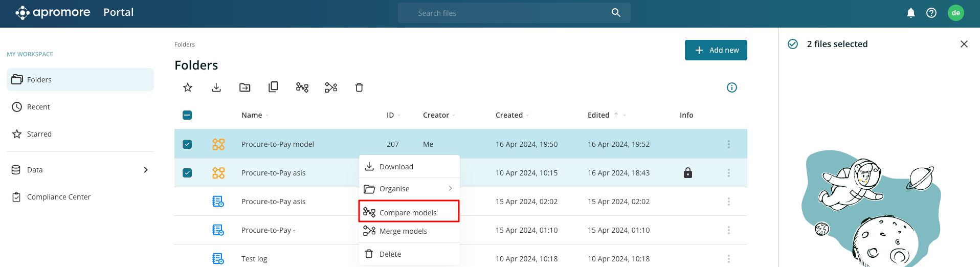This screenshot has height=267, width=980.
Task: Click the star toolbar icon
Action: 188,87
